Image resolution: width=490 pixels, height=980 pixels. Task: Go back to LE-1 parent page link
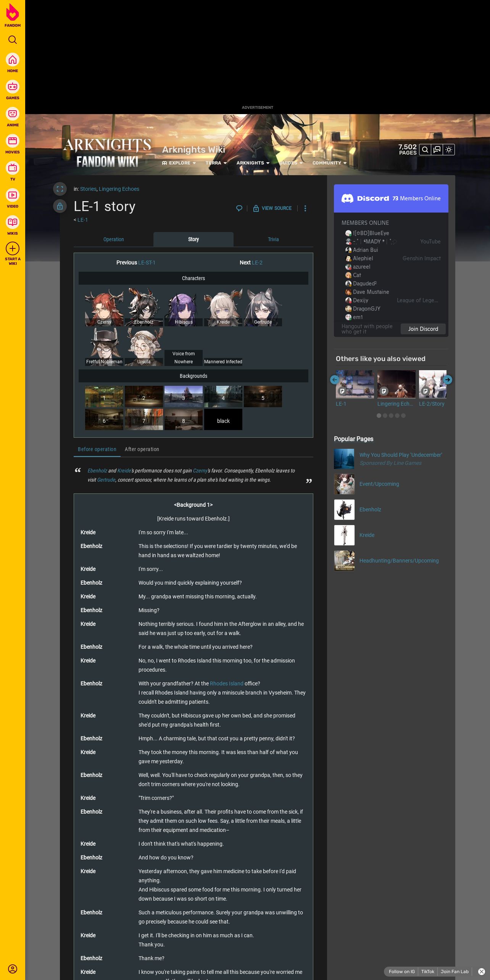[x=82, y=220]
